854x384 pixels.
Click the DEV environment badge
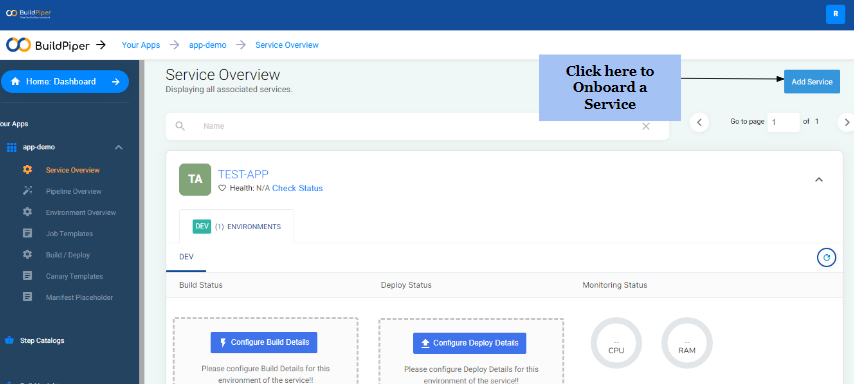coord(202,227)
